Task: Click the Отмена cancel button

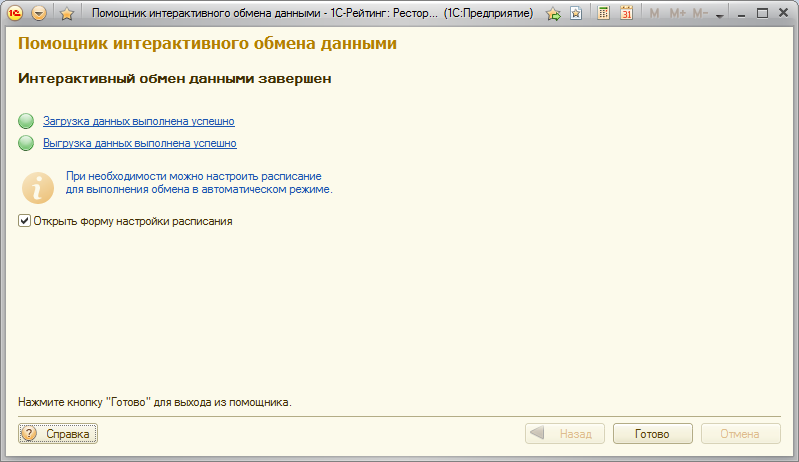Action: point(741,434)
